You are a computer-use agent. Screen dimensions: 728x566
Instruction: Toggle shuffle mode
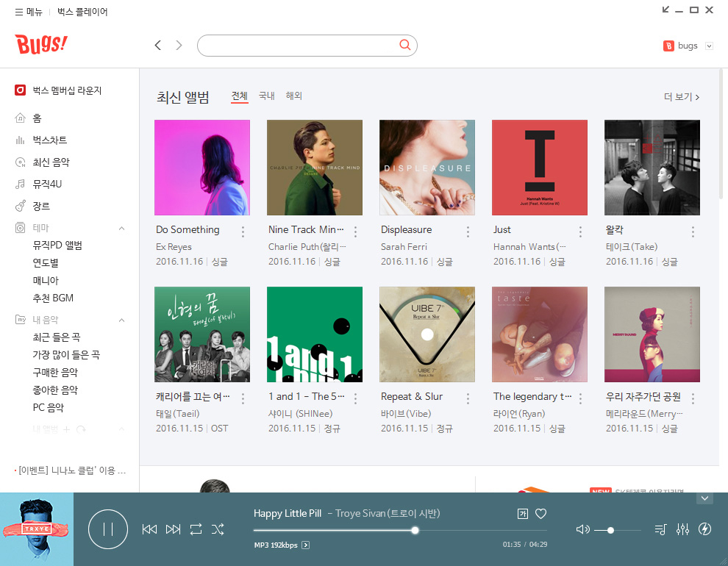point(218,529)
